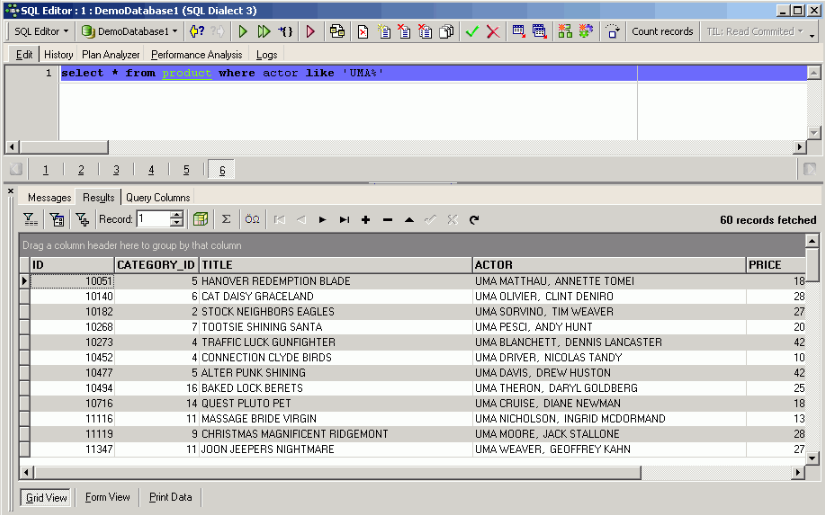
Task: Click the Record number input field
Action: pos(153,219)
